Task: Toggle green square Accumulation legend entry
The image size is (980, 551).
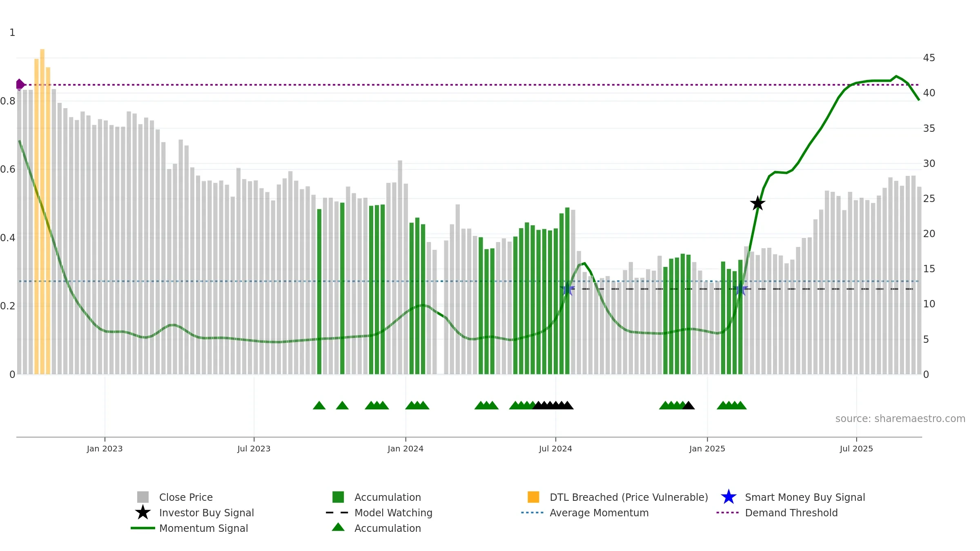Action: 376,497
